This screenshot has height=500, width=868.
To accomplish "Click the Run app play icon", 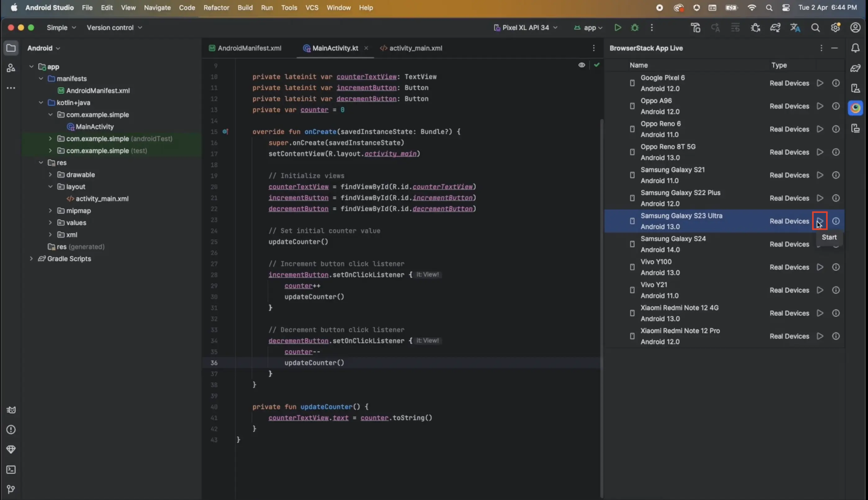I will tap(617, 28).
